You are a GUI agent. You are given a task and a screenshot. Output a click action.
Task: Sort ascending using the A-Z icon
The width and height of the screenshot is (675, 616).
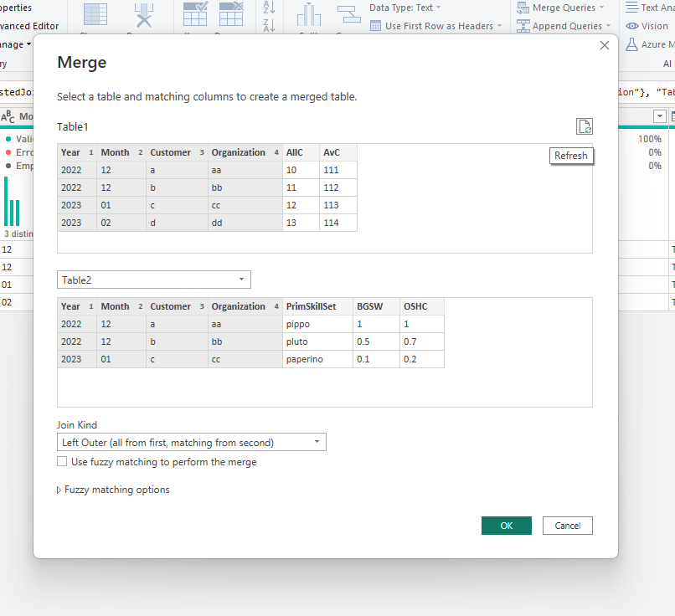tap(269, 8)
